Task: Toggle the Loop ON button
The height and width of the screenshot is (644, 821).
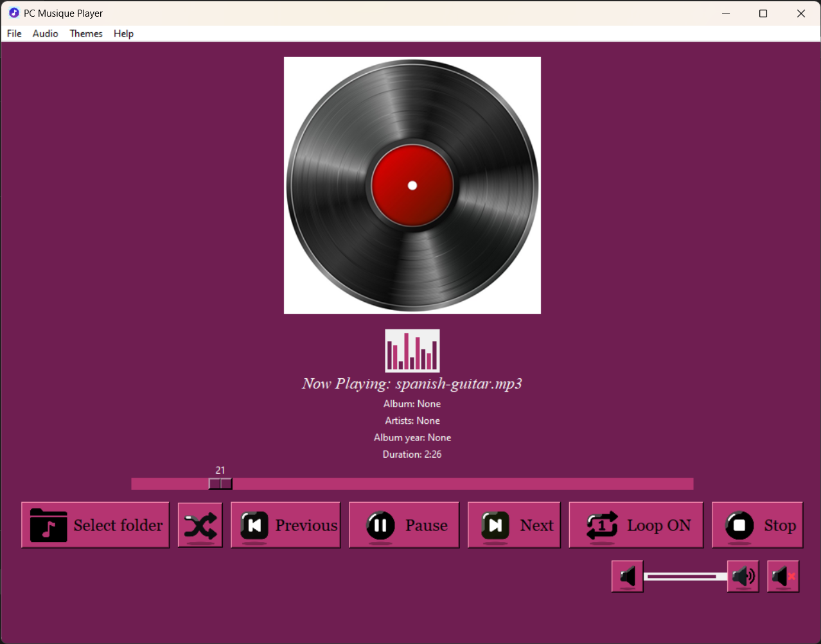Action: (x=636, y=525)
